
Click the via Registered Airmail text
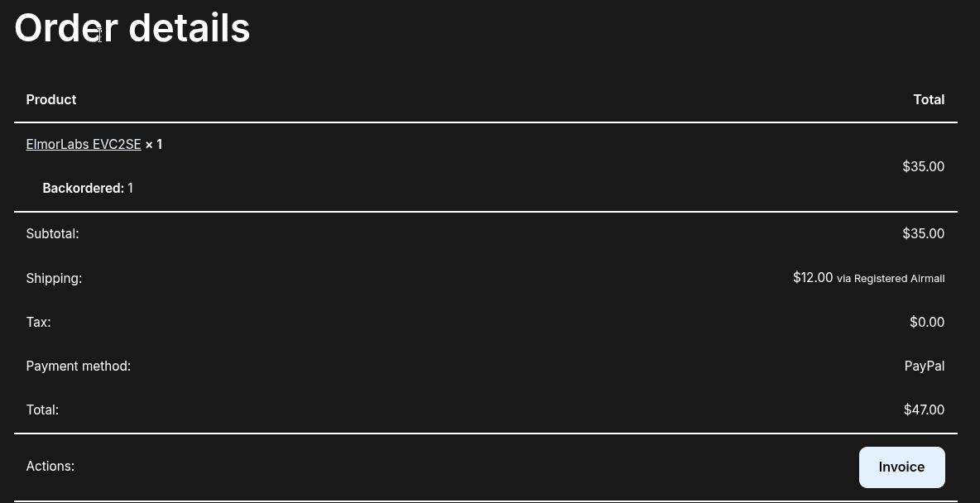coord(891,279)
